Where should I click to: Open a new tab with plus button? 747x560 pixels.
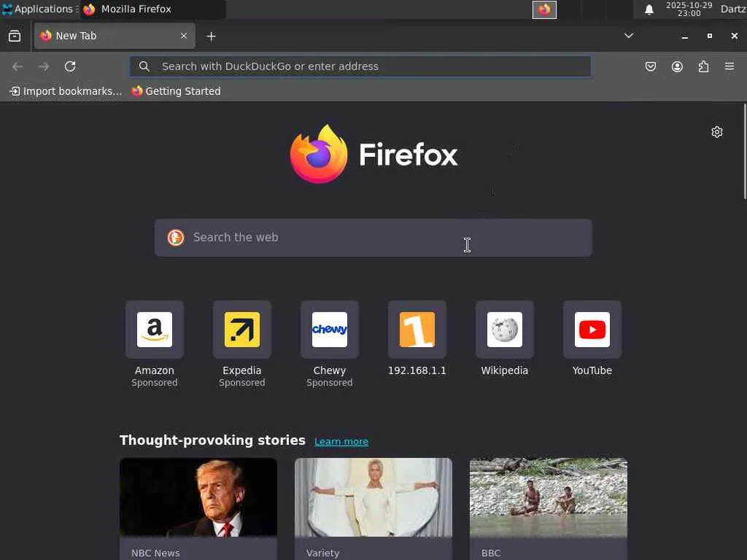pos(211,36)
